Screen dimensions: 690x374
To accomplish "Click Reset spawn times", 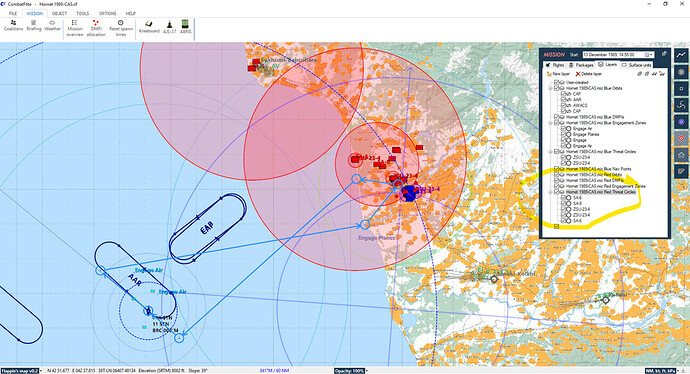I will [x=121, y=28].
